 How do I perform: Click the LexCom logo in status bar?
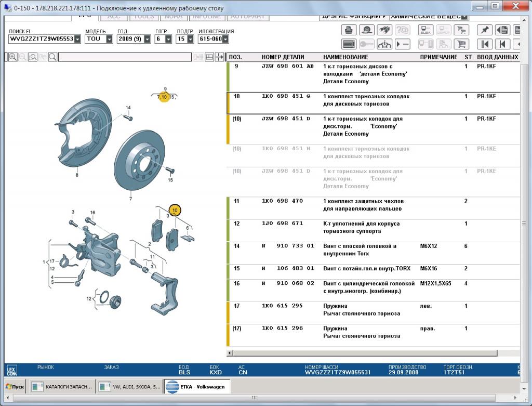point(11,370)
